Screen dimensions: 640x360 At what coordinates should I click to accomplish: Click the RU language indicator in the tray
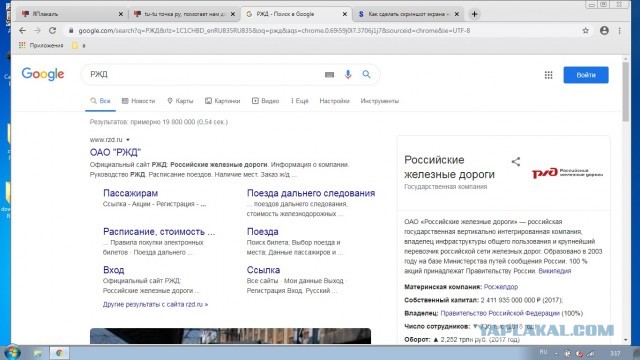pos(543,352)
